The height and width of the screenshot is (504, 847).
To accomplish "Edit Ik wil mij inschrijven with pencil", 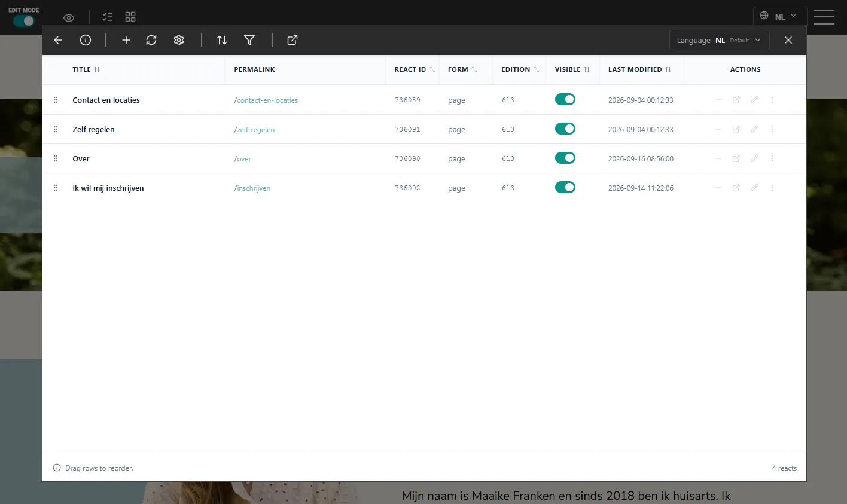I will pos(754,188).
